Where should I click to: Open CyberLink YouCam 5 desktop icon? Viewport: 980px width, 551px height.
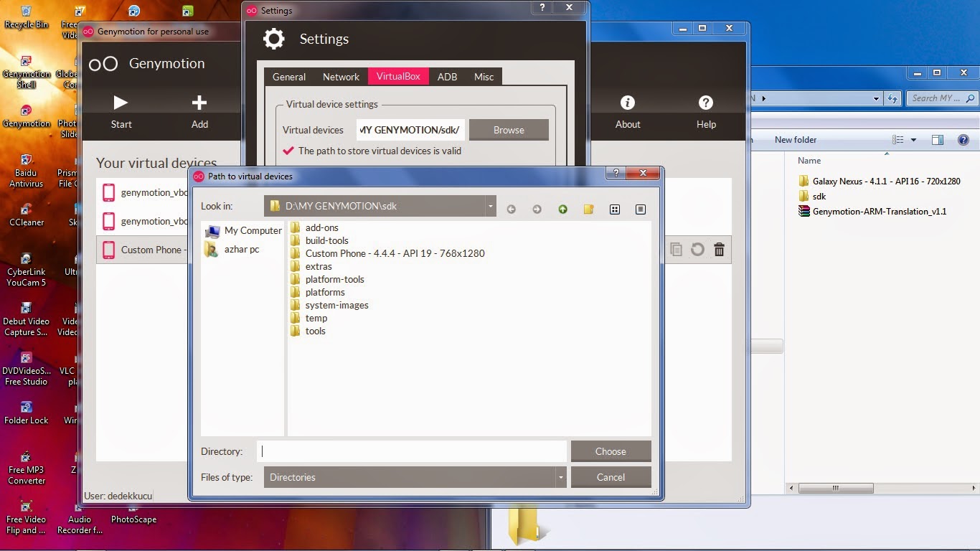[x=27, y=269]
